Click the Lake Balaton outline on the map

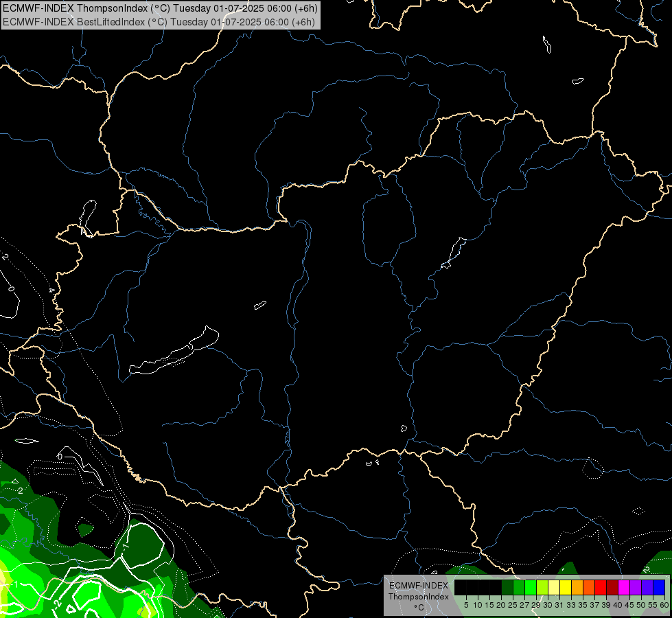click(174, 352)
